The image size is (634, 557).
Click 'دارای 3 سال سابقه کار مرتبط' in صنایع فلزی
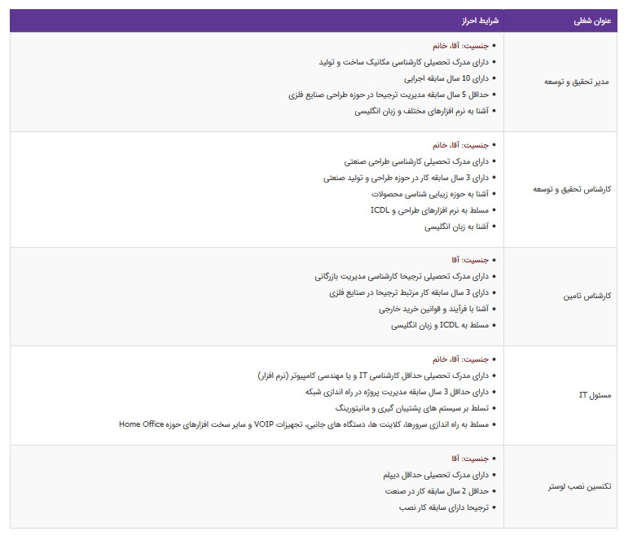coord(409,293)
